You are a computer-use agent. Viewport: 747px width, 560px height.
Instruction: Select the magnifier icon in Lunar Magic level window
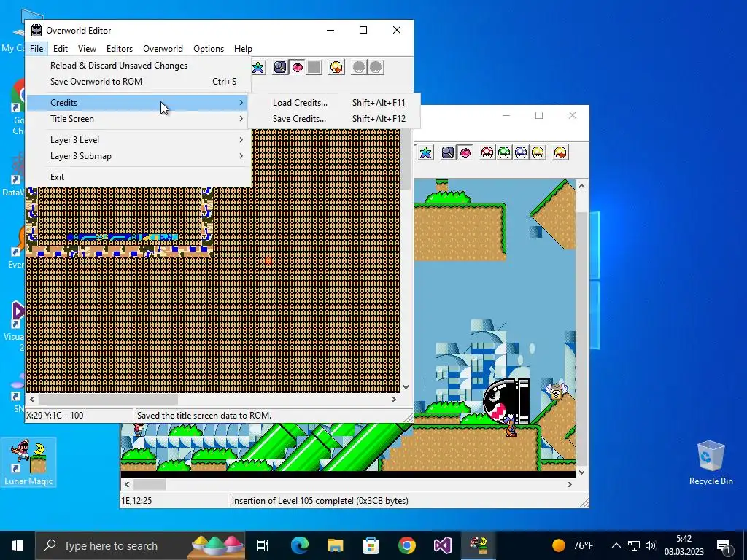(448, 152)
